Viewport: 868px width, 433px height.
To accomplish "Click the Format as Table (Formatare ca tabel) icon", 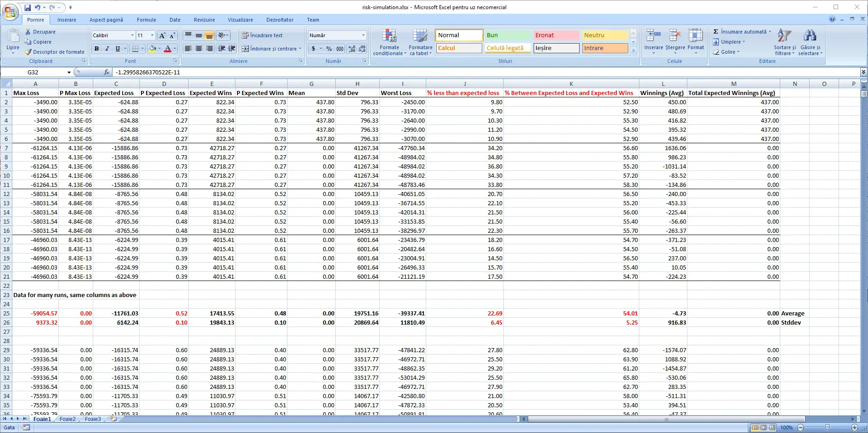I will (420, 36).
